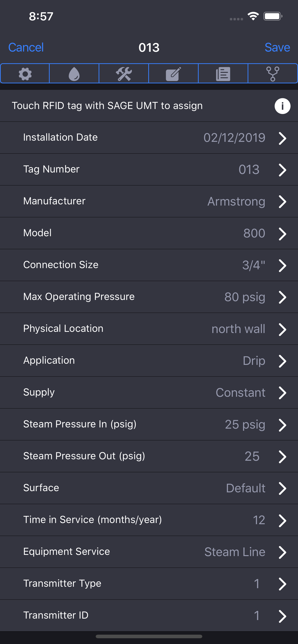Viewport: 298px width, 644px height.
Task: Select the Equipment Service Steam Line row
Action: tap(149, 552)
